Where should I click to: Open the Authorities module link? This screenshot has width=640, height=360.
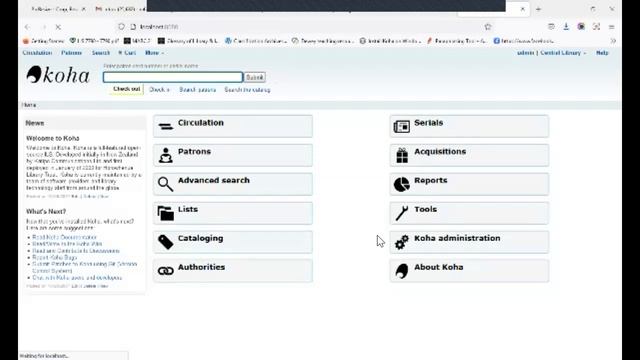pos(201,267)
